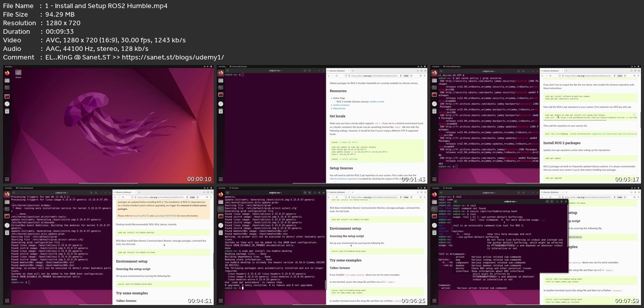Screen dimensions: 644x308
Task: Select the thumbnail at 00:07:59
Action: [537, 246]
